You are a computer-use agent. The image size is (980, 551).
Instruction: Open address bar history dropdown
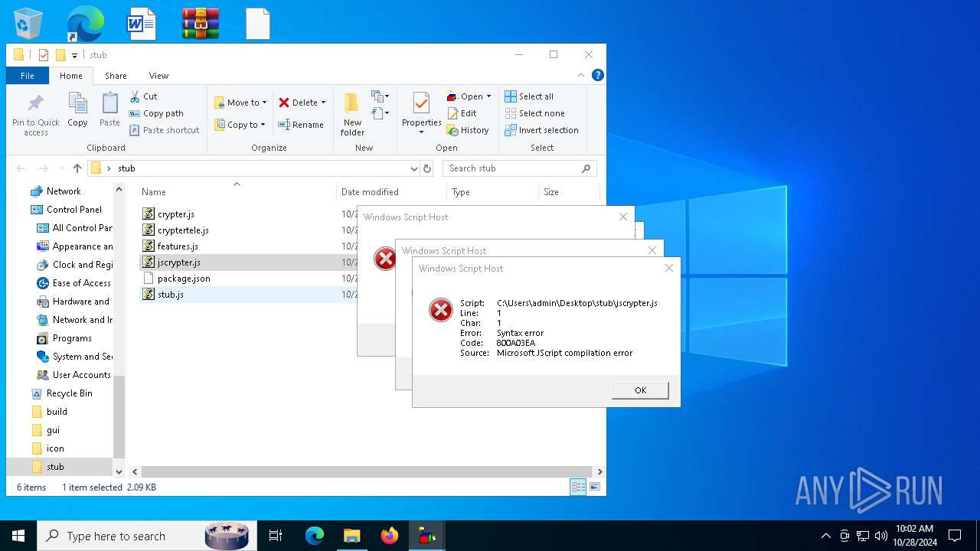pos(414,168)
